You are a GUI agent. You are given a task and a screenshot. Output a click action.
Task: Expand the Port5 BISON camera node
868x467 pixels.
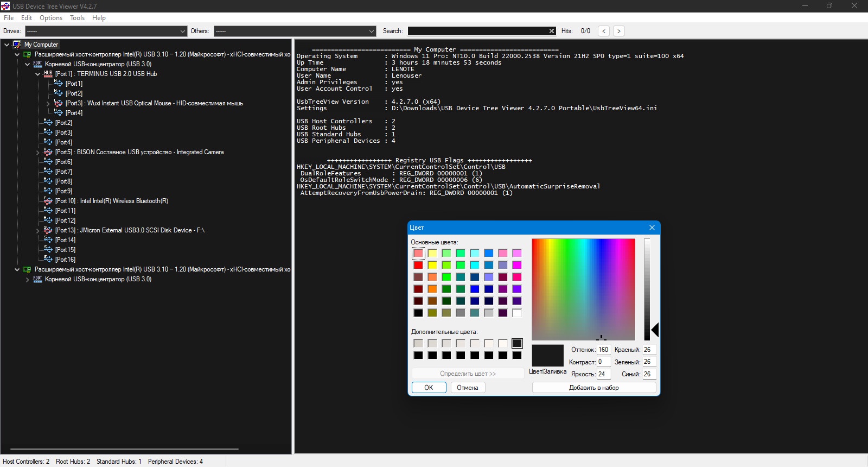(37, 153)
